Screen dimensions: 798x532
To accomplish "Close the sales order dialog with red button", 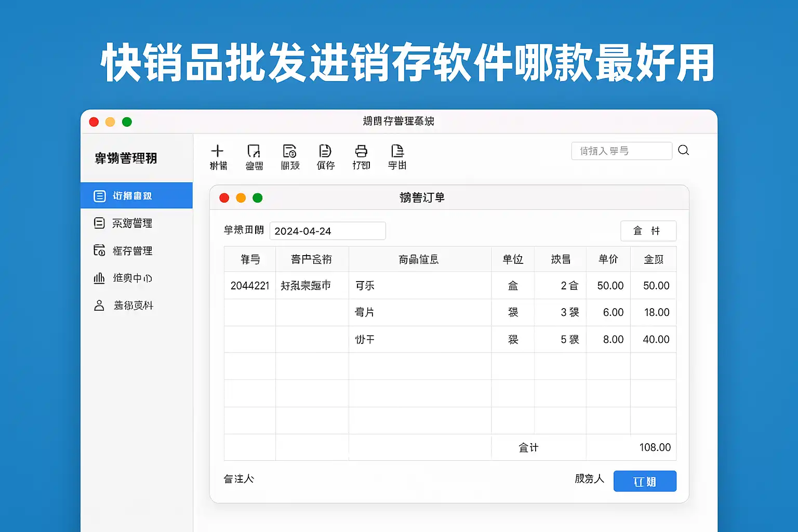I will point(224,198).
